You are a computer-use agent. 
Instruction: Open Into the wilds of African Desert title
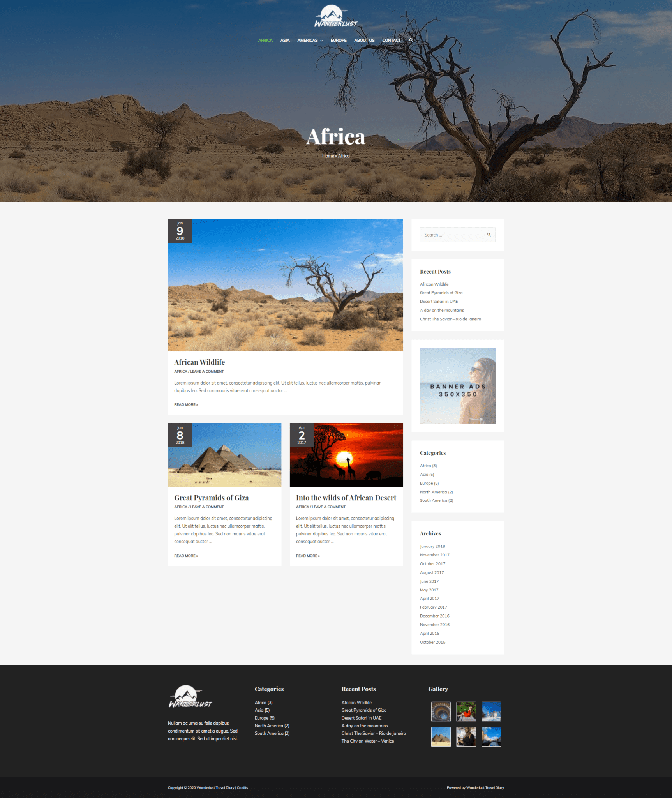point(346,498)
